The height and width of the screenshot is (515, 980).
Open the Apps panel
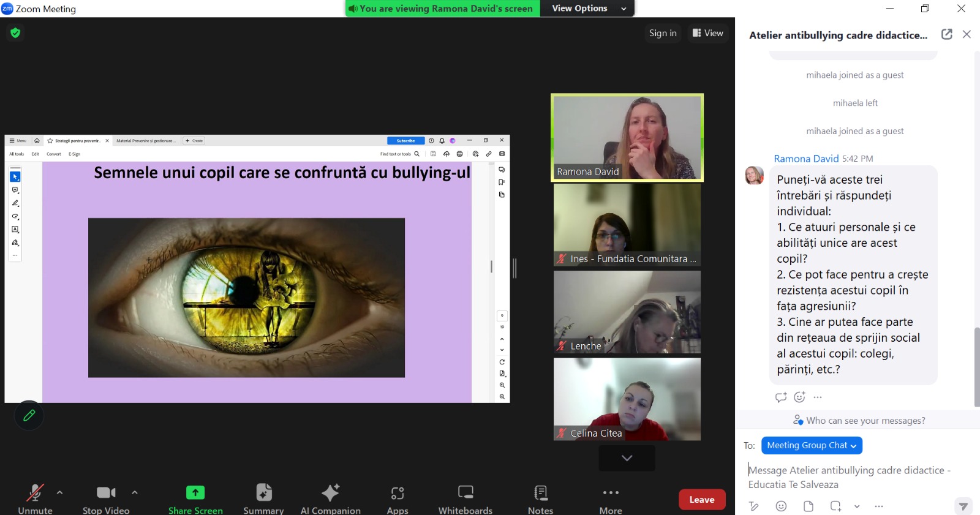click(397, 498)
